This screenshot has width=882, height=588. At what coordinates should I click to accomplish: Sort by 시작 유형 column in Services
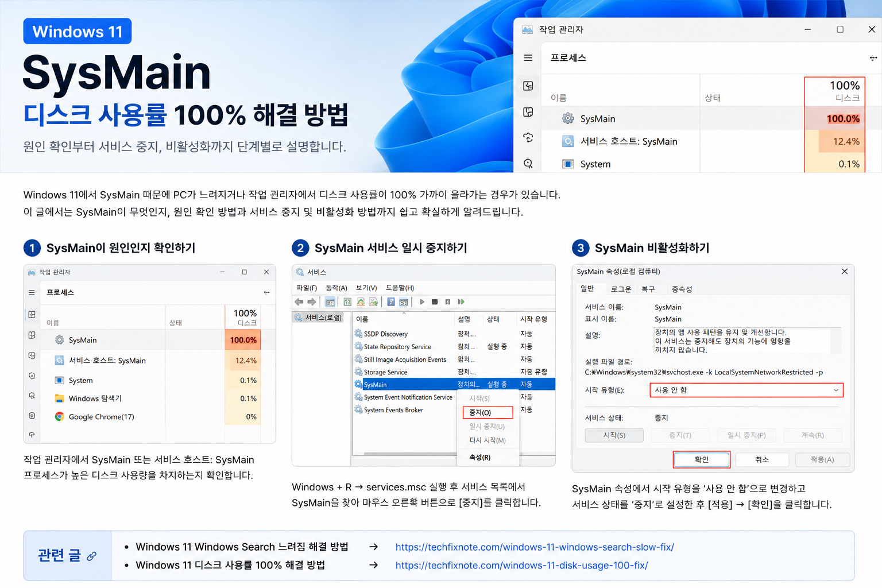point(533,319)
